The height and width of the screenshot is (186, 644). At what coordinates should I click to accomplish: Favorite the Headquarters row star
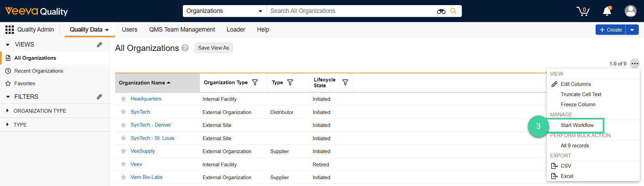(124, 99)
